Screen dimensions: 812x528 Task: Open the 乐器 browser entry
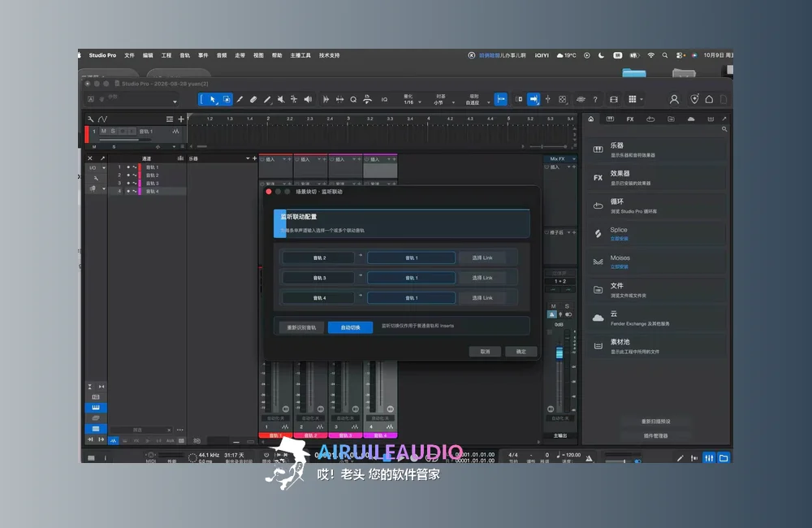click(x=655, y=149)
